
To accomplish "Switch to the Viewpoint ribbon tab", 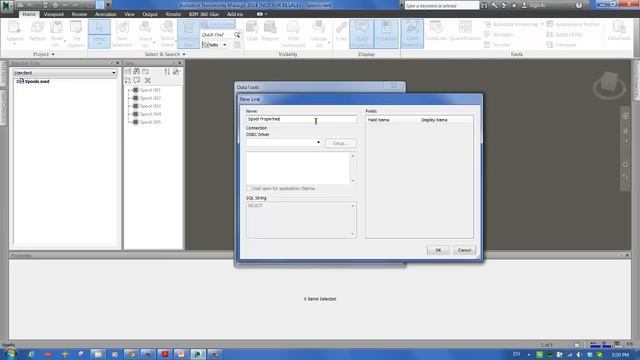I will [x=53, y=14].
